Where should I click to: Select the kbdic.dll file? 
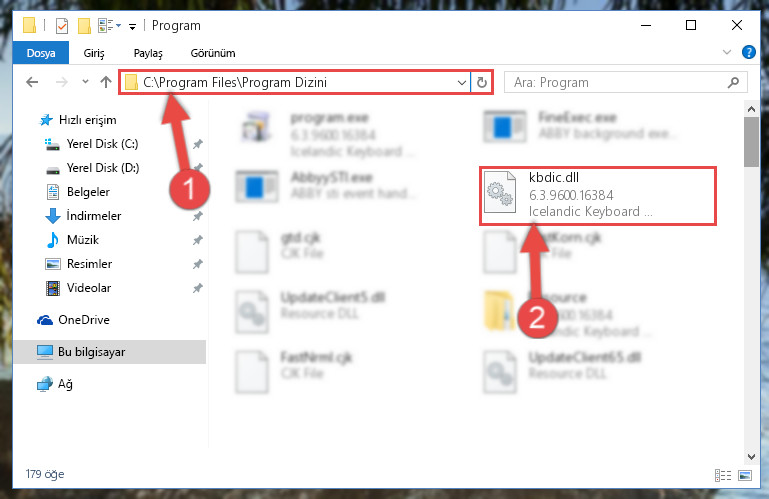[x=598, y=195]
